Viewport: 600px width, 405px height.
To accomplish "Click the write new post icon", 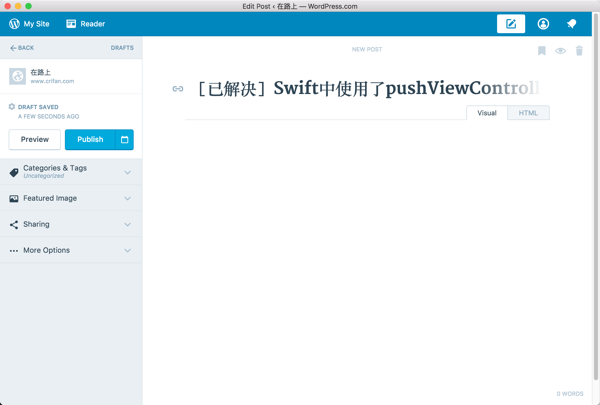I will coord(511,24).
